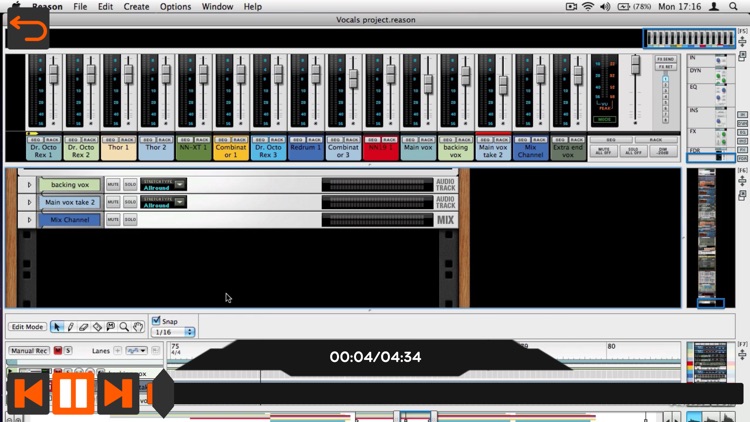Click the Edit Mode button
This screenshot has height=422, width=750.
tap(27, 327)
